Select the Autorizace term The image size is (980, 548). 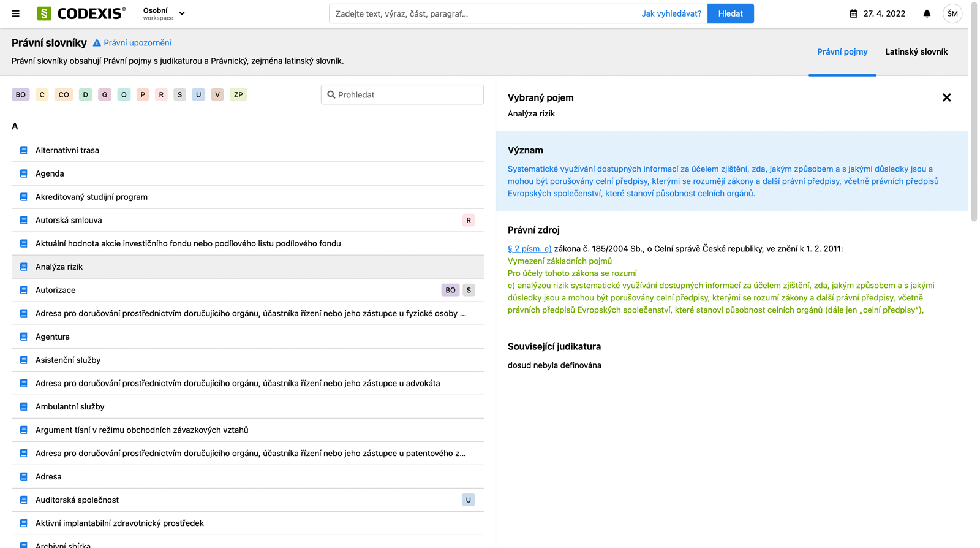click(56, 290)
